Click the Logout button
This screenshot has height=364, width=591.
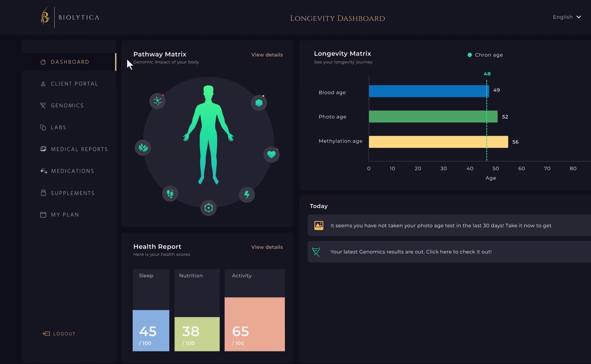59,334
